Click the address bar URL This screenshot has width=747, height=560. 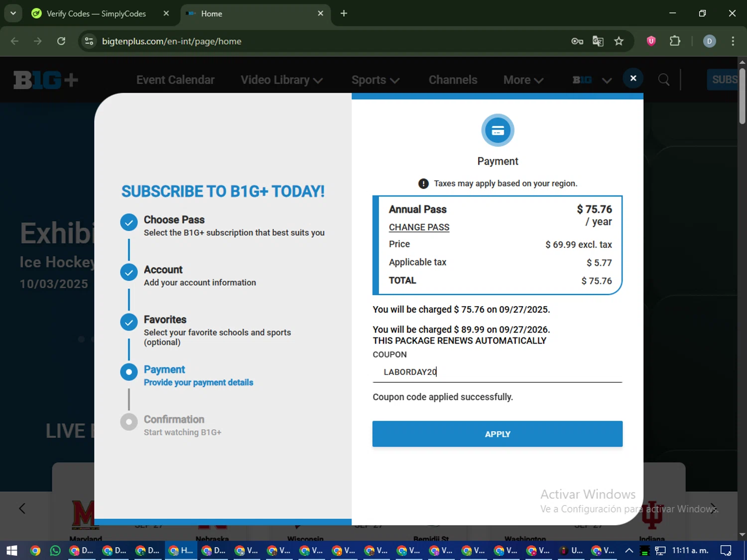(x=172, y=41)
